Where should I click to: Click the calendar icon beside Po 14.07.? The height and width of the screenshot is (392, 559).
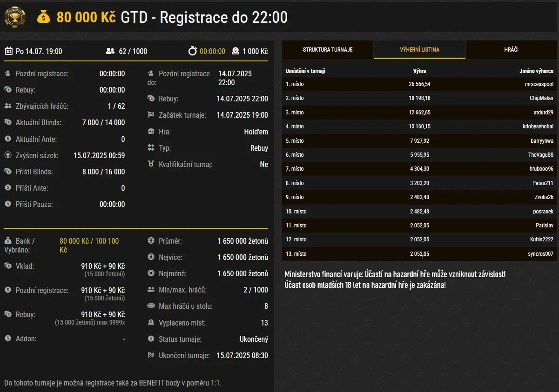pos(8,51)
